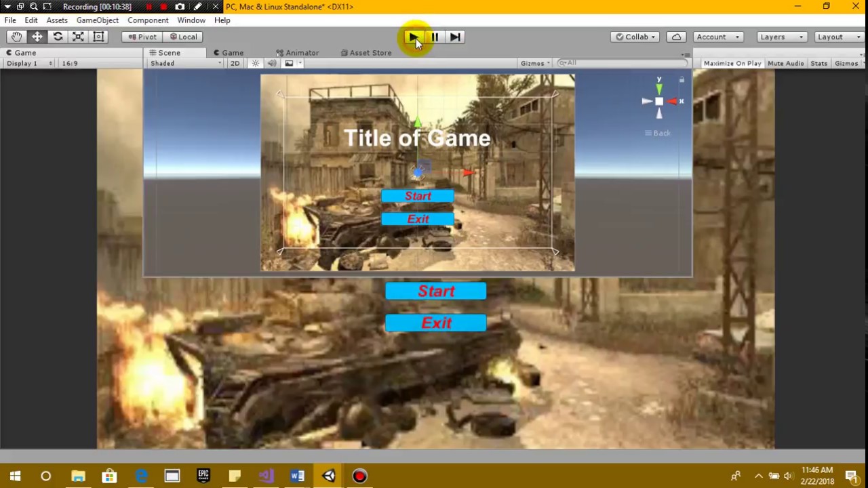The height and width of the screenshot is (488, 868).
Task: Click the recorder pause icon
Action: click(149, 7)
